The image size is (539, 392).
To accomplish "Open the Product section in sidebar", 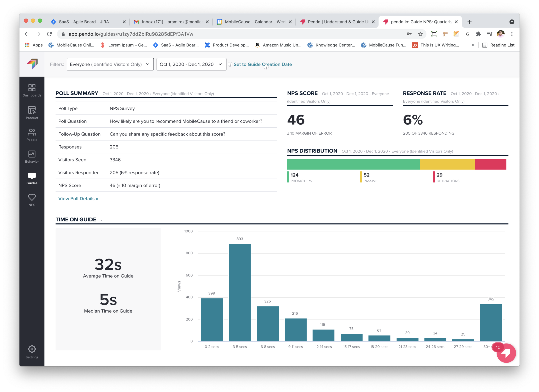I will [x=32, y=113].
